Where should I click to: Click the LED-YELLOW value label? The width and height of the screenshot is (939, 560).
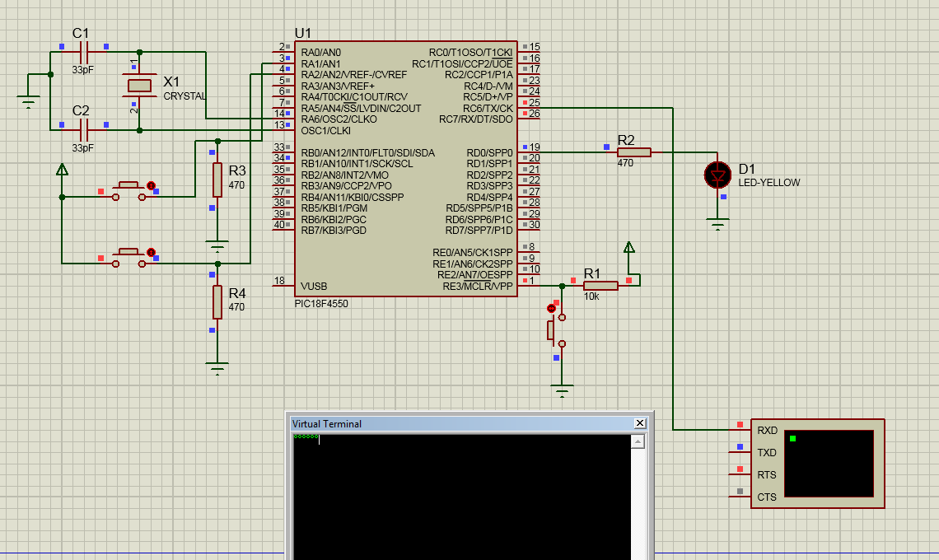(x=769, y=183)
